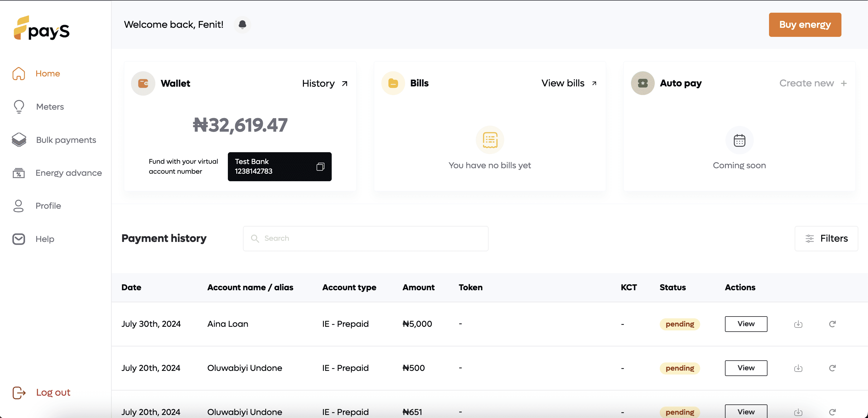Click the search magnifier icon
This screenshot has width=868, height=418.
pyautogui.click(x=255, y=238)
